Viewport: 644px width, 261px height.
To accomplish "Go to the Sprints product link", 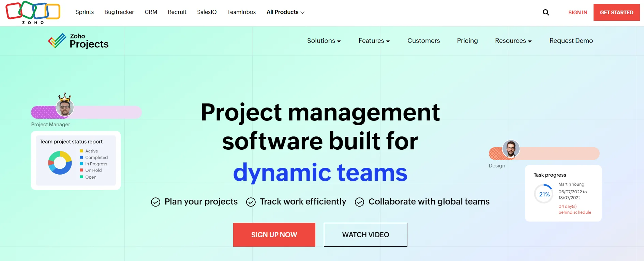I will [85, 12].
